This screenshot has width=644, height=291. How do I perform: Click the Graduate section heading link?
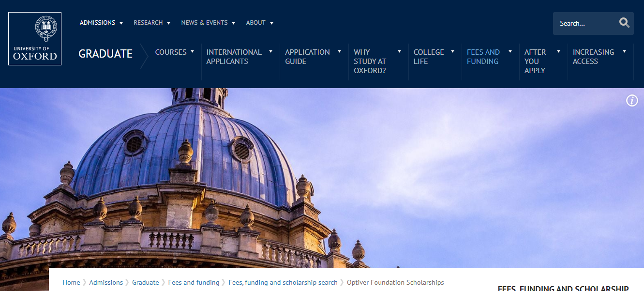pos(105,54)
